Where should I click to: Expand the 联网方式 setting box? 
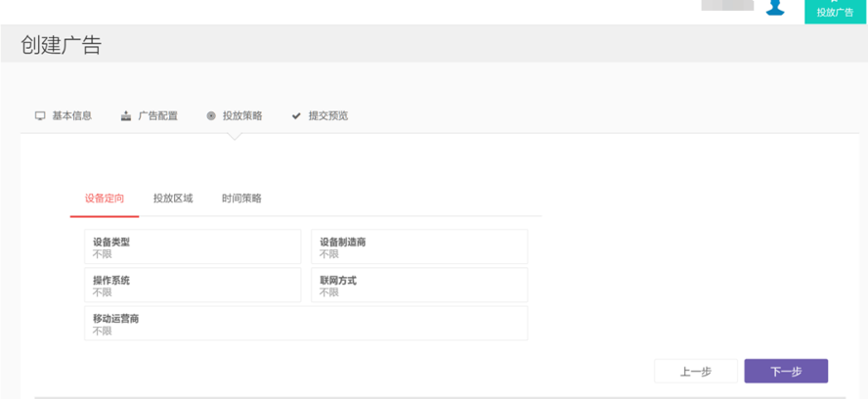coord(419,285)
